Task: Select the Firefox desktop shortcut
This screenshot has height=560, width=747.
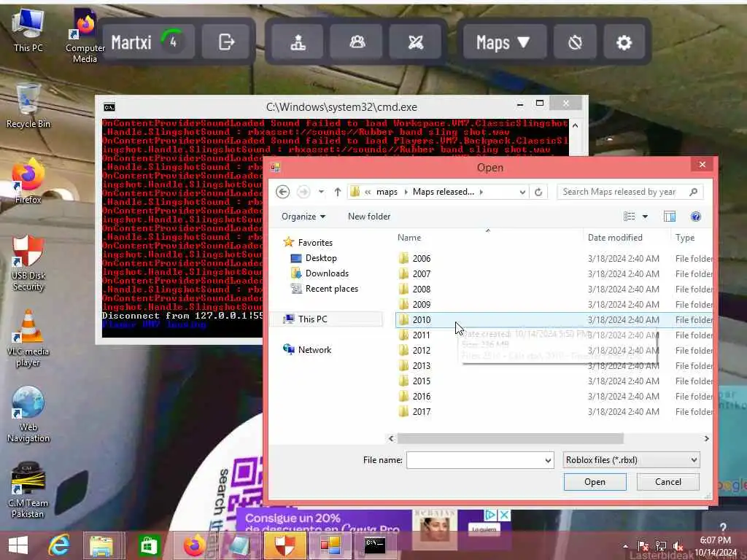Action: click(28, 181)
